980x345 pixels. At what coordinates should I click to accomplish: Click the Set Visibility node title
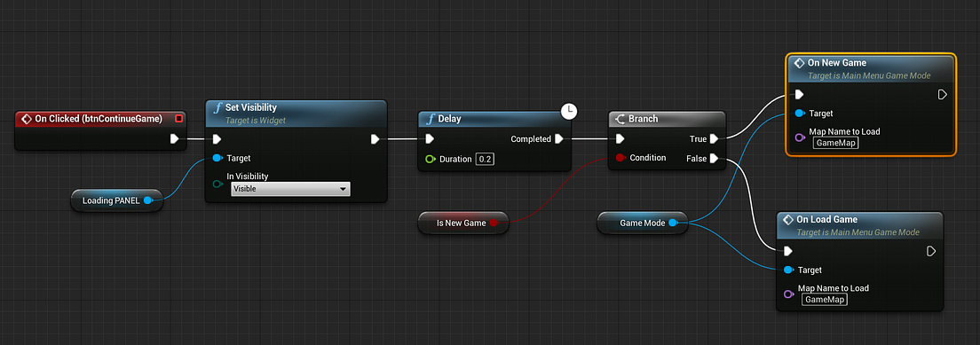point(250,107)
